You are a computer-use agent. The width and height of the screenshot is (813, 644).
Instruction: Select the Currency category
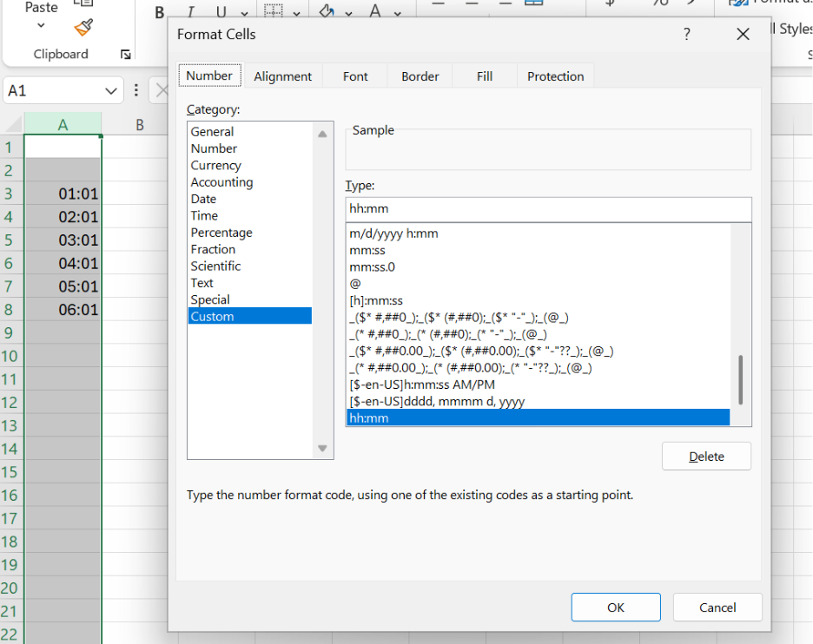click(x=250, y=165)
